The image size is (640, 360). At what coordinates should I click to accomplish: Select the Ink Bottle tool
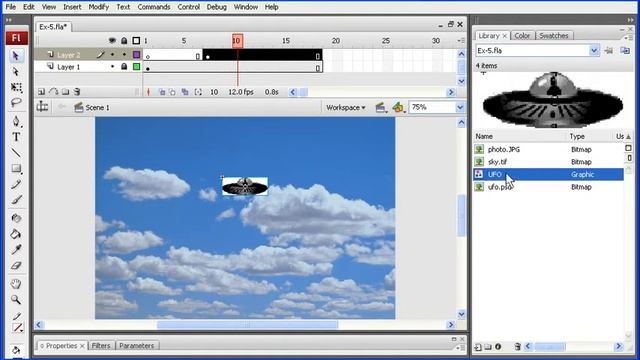point(16,218)
